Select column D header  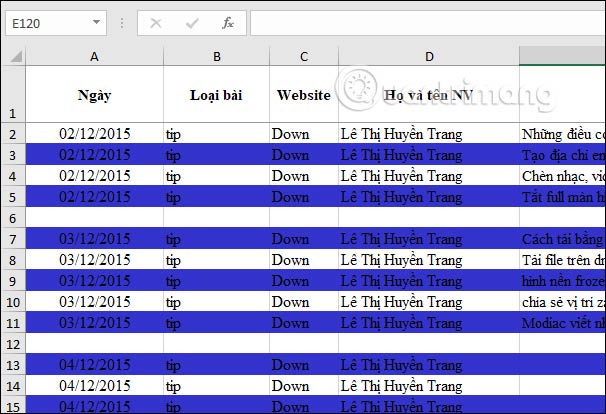(x=429, y=56)
